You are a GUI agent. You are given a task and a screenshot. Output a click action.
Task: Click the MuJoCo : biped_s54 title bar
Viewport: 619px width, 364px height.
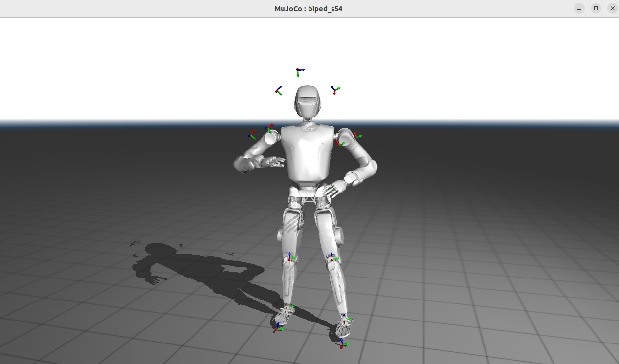pyautogui.click(x=308, y=8)
